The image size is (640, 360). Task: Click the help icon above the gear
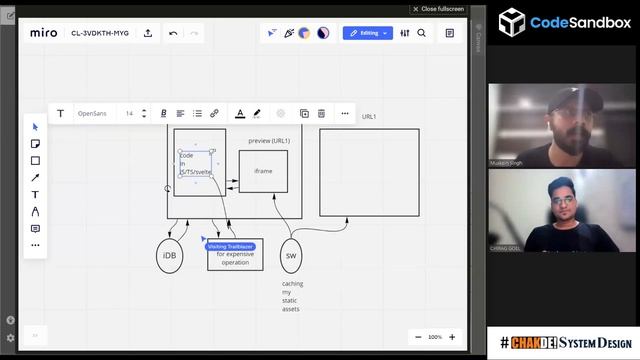coord(11,320)
